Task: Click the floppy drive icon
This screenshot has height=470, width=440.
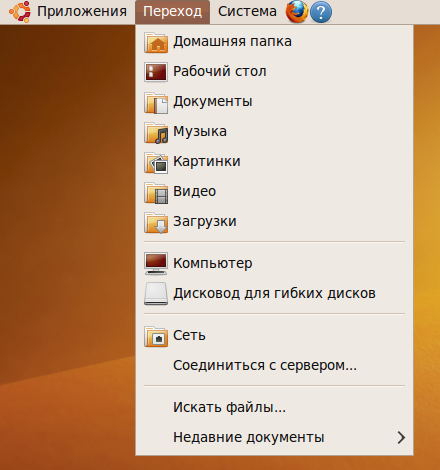Action: coord(156,294)
